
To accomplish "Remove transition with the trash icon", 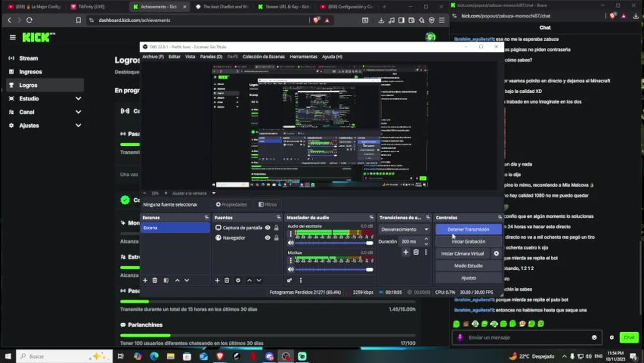I will (x=416, y=252).
